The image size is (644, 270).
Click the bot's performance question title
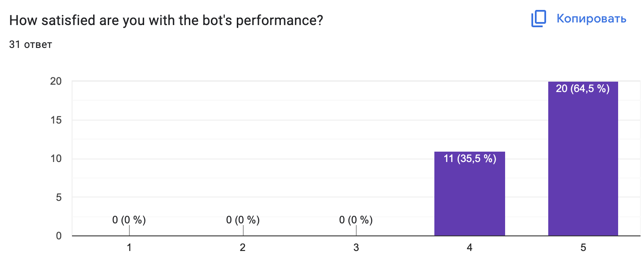click(166, 20)
